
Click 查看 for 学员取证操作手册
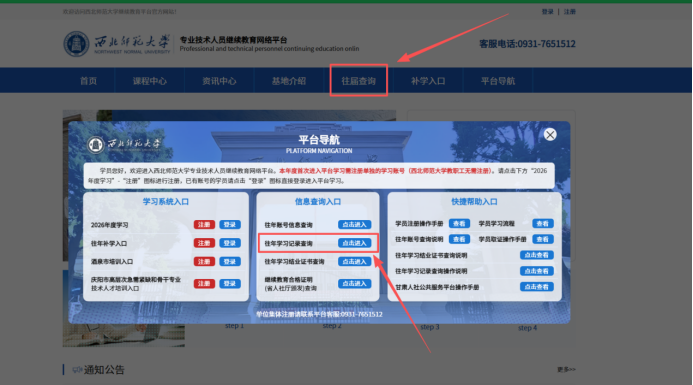click(543, 239)
